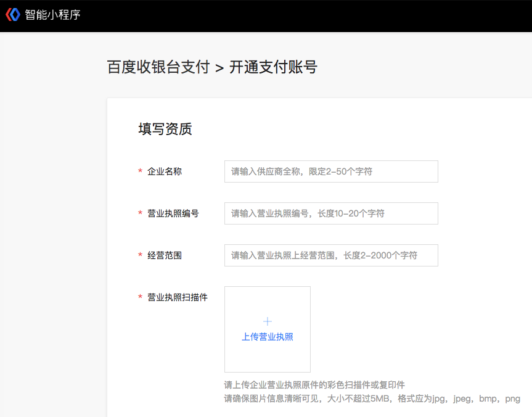This screenshot has height=417, width=532.
Task: Click the 经营范围 field label
Action: (165, 255)
